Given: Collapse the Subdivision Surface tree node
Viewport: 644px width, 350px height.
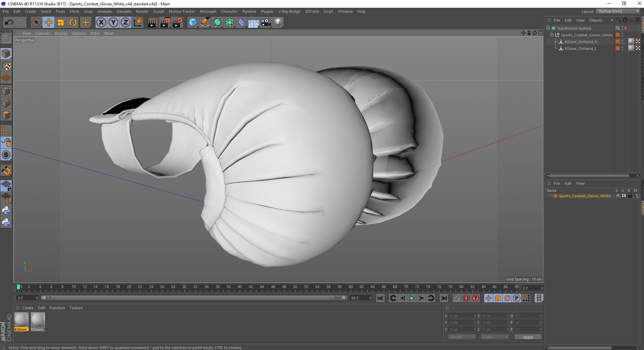Looking at the screenshot, I should pyautogui.click(x=548, y=28).
